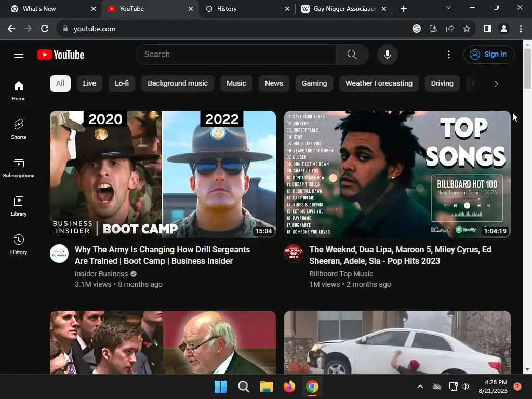Open History in the YouTube sidebar
Screen dimensions: 532x399
pos(19,244)
